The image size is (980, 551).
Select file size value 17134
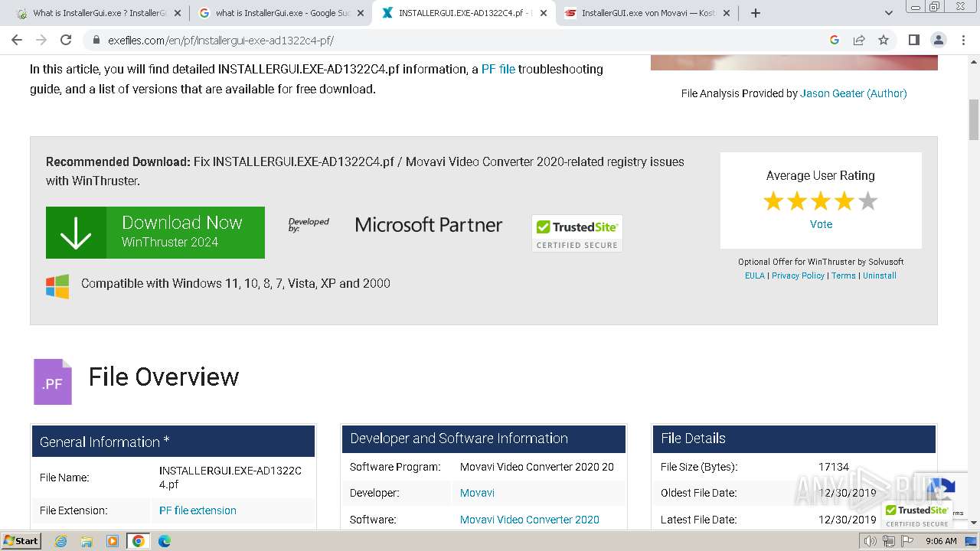pyautogui.click(x=834, y=467)
